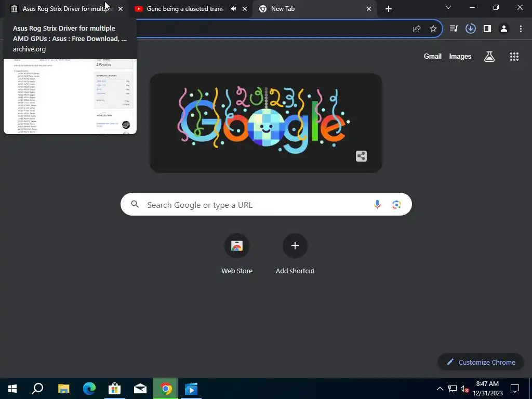Click the share this page icon
The height and width of the screenshot is (399, 532).
[x=417, y=29]
